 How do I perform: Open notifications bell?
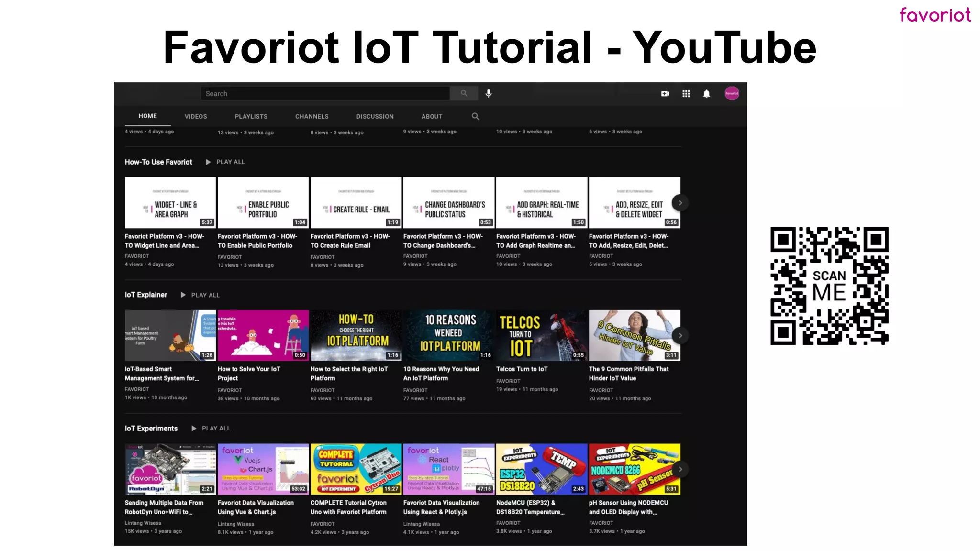706,94
